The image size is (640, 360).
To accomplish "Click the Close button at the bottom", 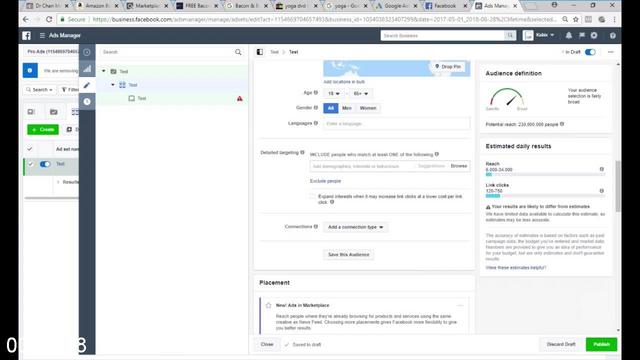I will 267,344.
